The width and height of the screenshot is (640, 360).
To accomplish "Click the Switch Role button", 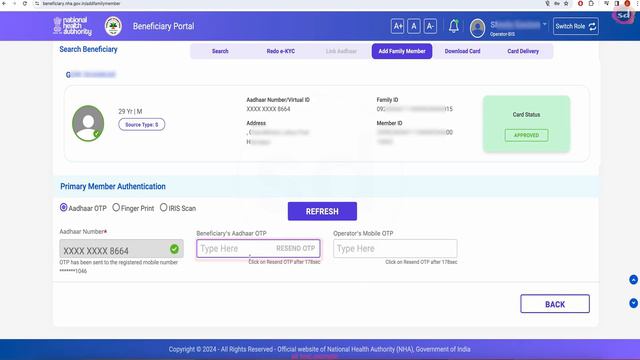I will (x=576, y=26).
